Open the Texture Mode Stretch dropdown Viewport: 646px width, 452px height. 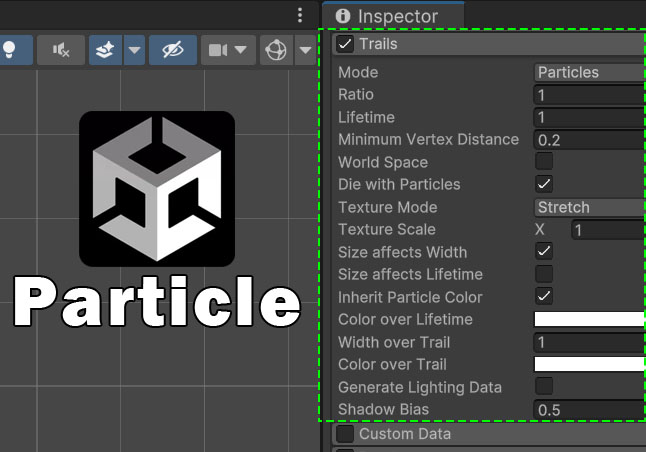[x=589, y=207]
